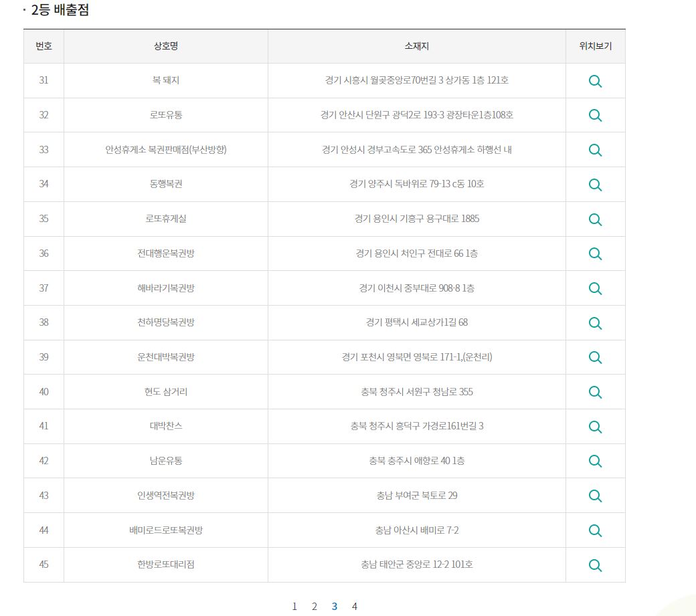View location of 안성휴게소 복권판매점(부산방향)

pos(595,150)
